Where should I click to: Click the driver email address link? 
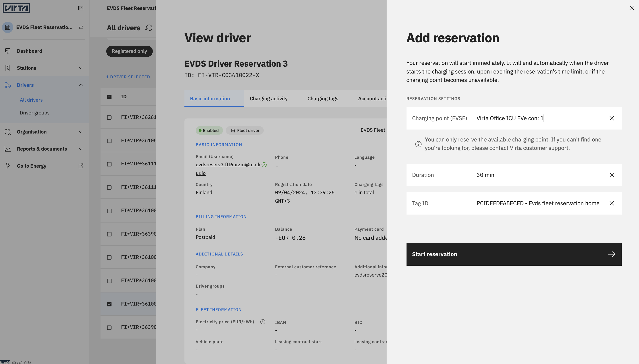pos(228,169)
